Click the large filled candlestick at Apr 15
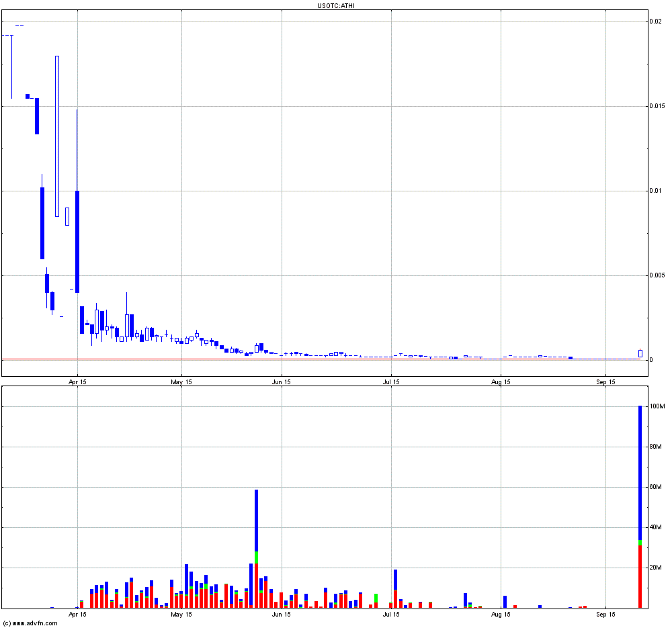The width and height of the screenshot is (672, 628). (77, 242)
